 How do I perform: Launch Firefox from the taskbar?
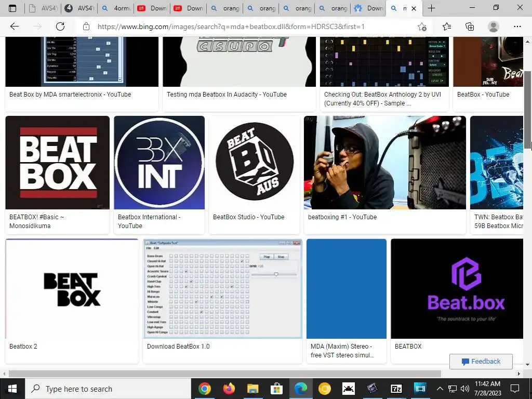[229, 389]
